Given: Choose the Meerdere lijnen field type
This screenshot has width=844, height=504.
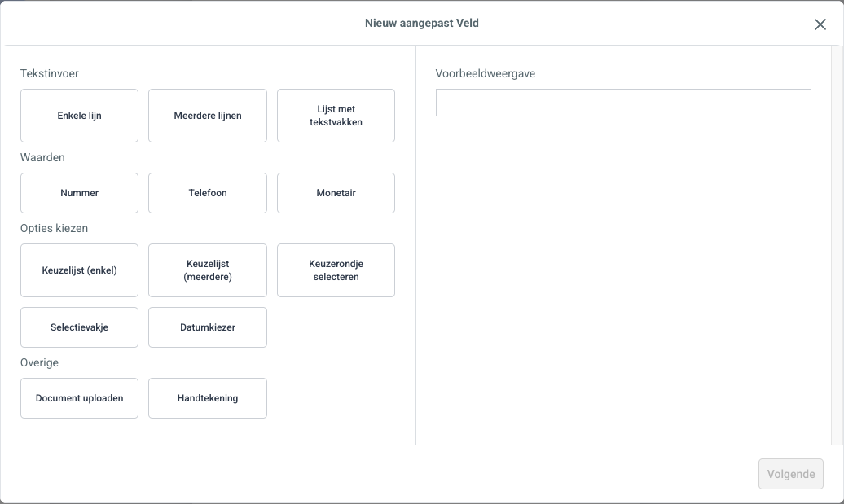Looking at the screenshot, I should click(208, 116).
